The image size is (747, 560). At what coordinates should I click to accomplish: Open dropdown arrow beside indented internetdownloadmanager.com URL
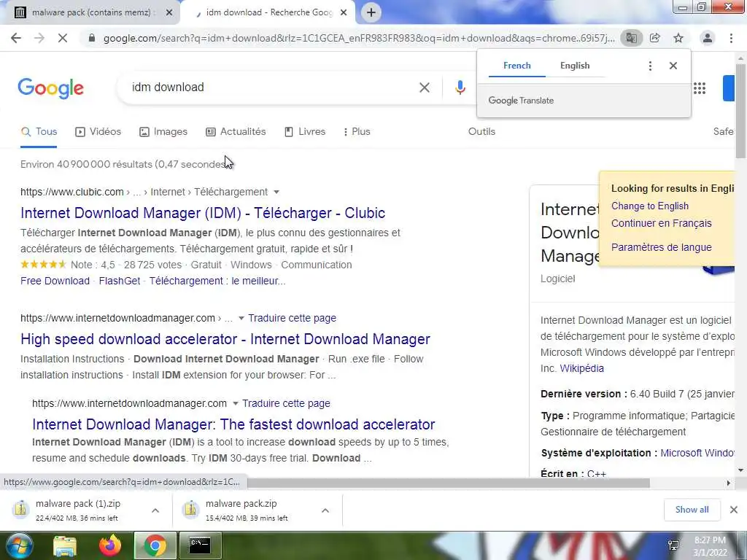coord(235,403)
